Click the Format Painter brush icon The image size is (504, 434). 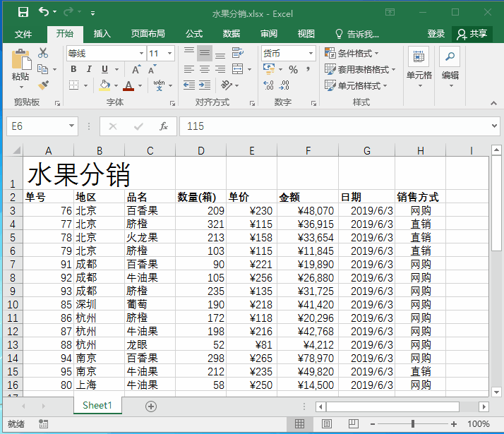[43, 85]
